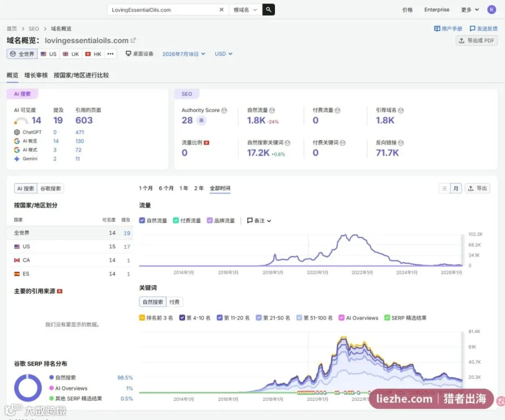Open the 2026年7月18日 date dropdown

(183, 54)
